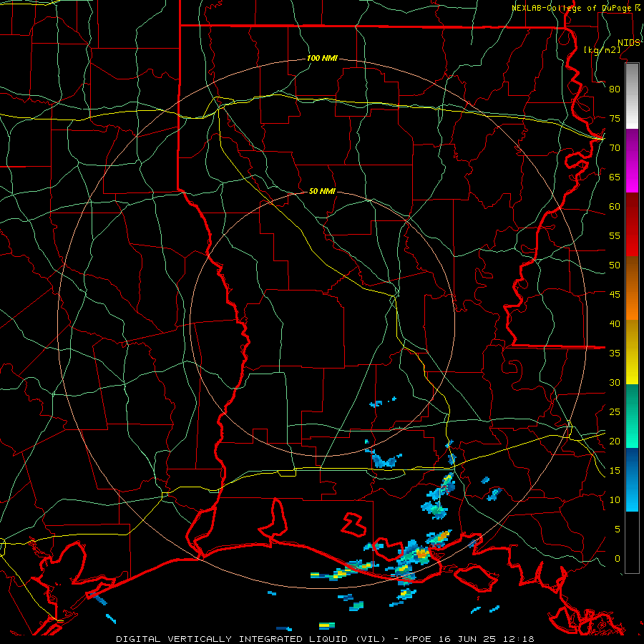Image resolution: width=644 pixels, height=644 pixels.
Task: Click the 60 value on the VIL scale
Action: [615, 207]
